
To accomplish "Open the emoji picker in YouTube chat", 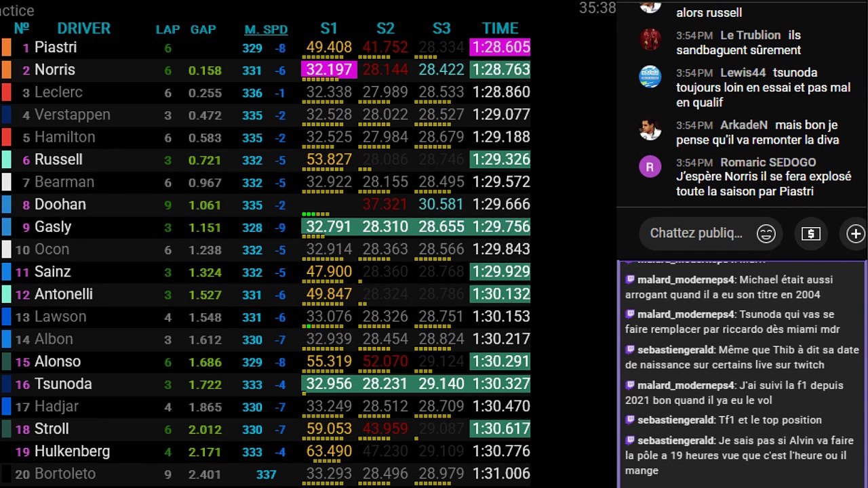I will click(x=766, y=234).
